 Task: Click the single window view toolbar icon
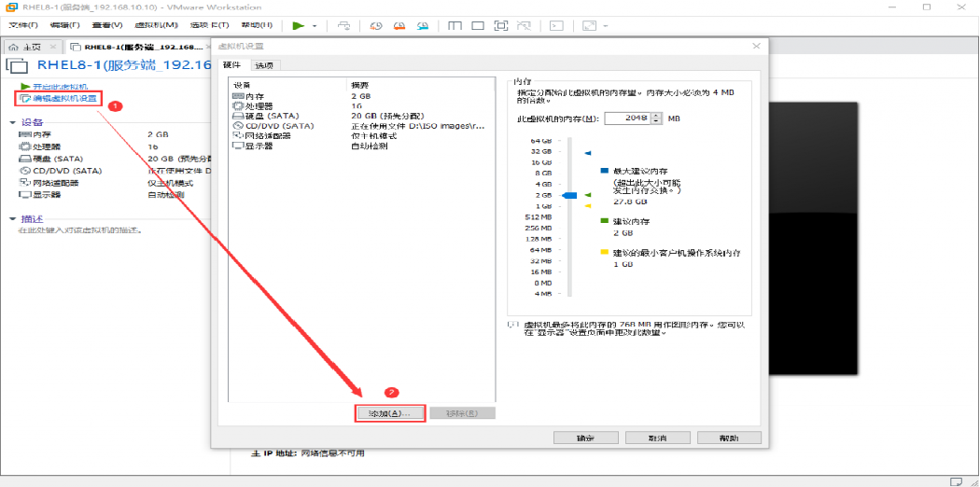tap(478, 25)
